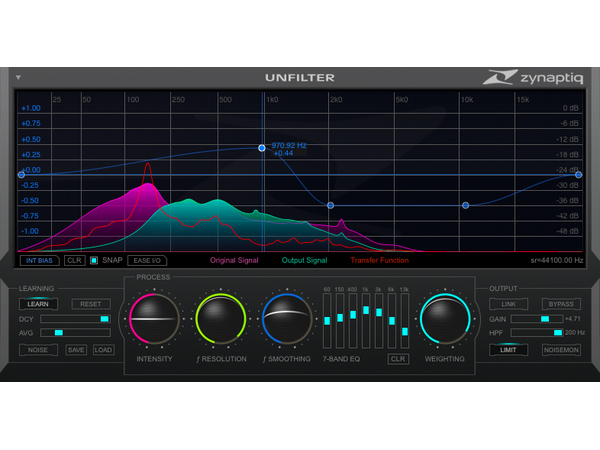Clear the bias curve with the CLR button beside SNAP
Screen dimensions: 600x450
[x=74, y=261]
